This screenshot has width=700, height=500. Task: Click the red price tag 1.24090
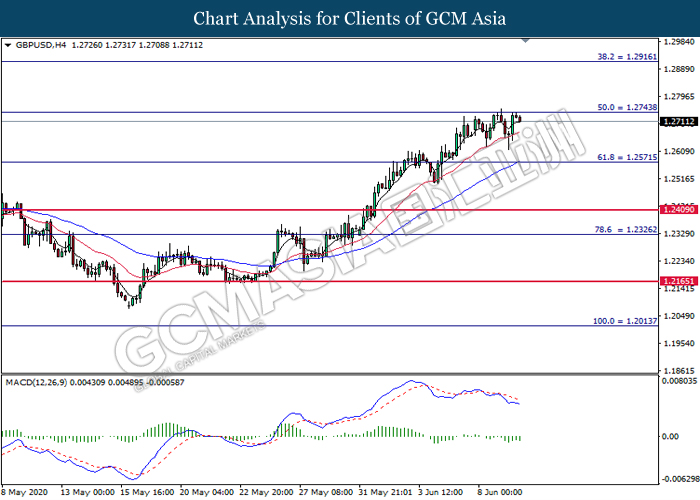[678, 209]
